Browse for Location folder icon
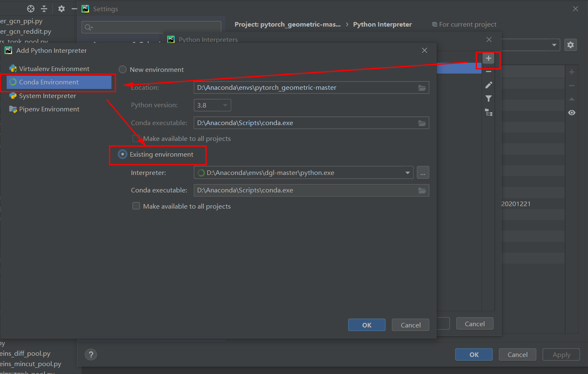This screenshot has width=588, height=374. 422,88
